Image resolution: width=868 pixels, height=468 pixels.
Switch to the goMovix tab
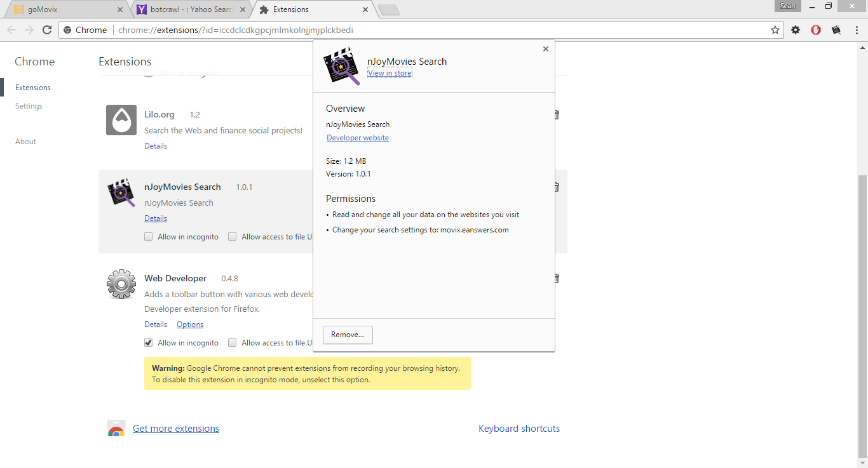tap(67, 10)
